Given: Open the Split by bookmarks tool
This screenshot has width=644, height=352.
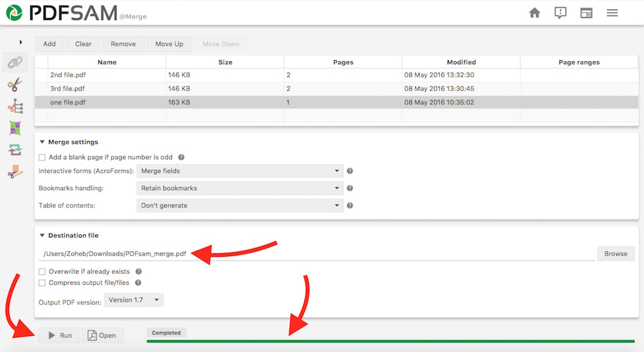Looking at the screenshot, I should click(14, 106).
